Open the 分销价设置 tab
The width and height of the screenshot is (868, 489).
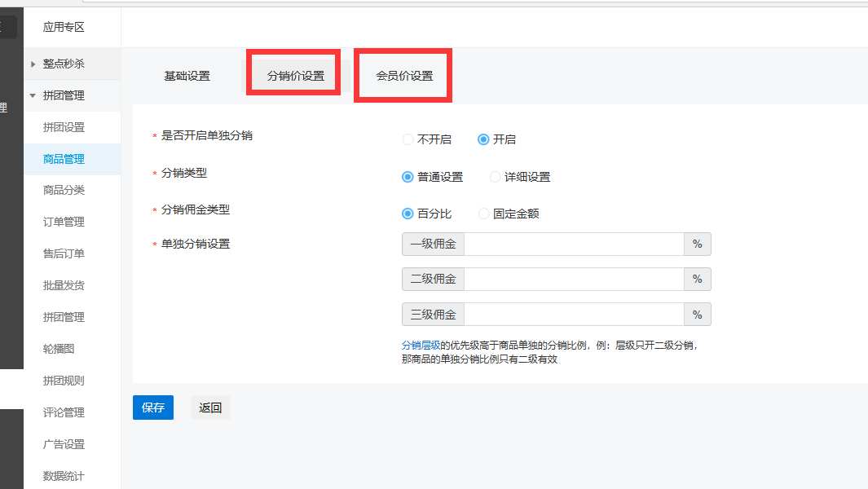(x=295, y=76)
